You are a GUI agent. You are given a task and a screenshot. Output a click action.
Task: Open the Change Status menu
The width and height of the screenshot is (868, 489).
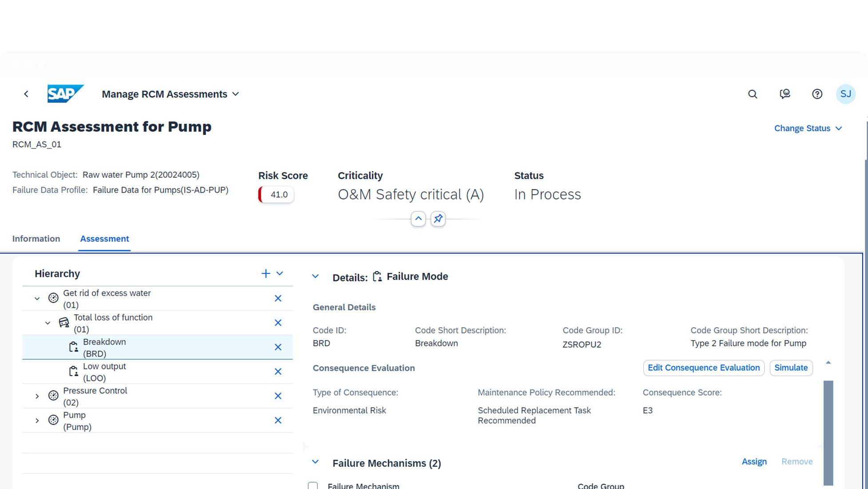[x=808, y=128]
